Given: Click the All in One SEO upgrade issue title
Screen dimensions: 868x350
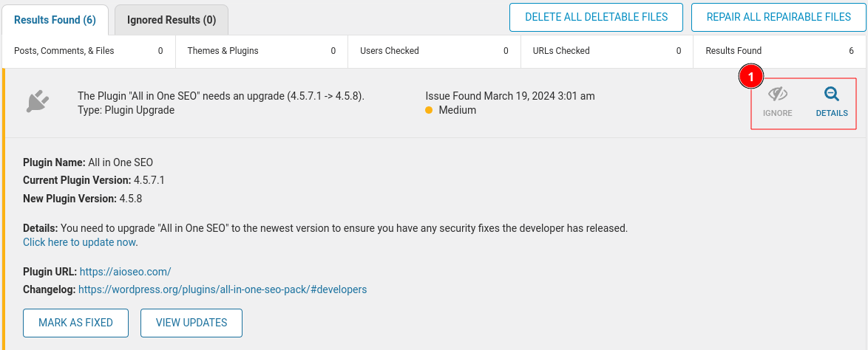Looking at the screenshot, I should (221, 96).
